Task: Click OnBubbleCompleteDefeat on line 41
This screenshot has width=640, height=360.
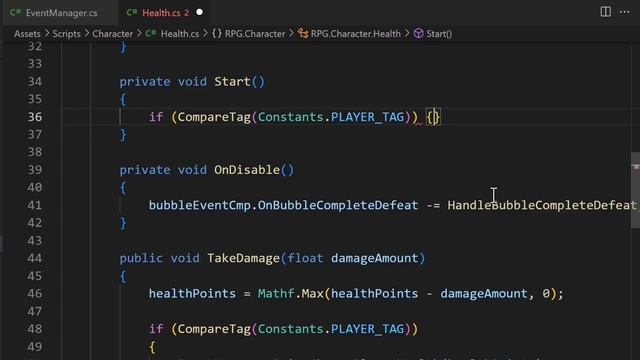Action: coord(338,205)
